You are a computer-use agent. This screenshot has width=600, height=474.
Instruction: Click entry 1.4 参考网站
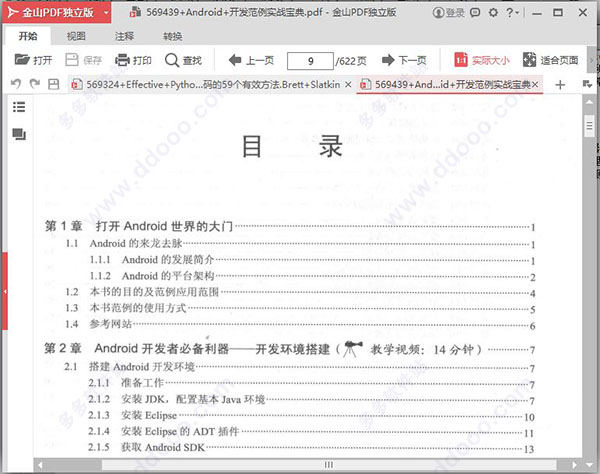[300, 324]
